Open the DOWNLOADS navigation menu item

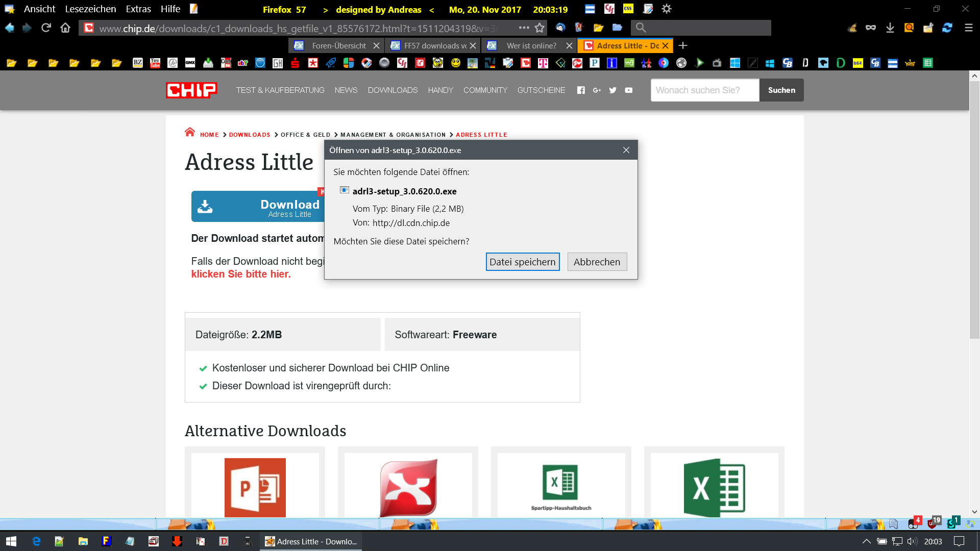(393, 90)
